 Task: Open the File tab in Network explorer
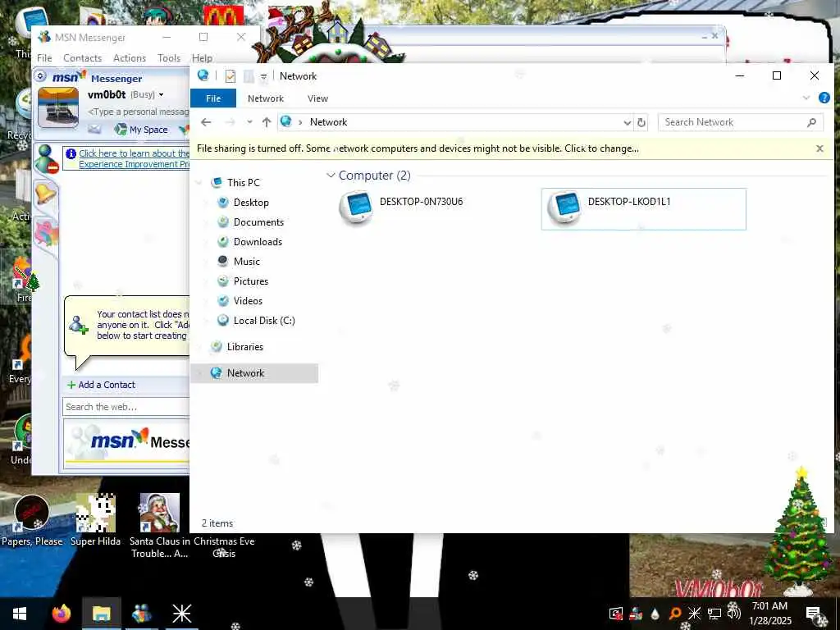(213, 98)
